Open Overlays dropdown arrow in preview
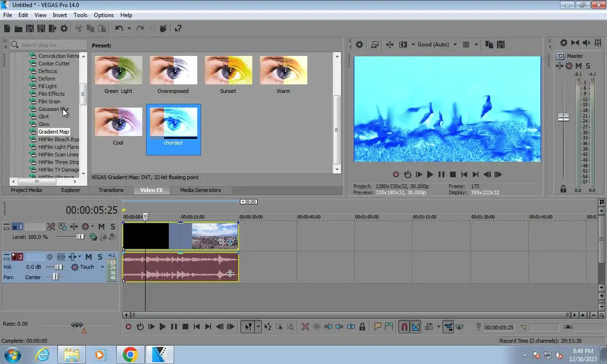The width and height of the screenshot is (607, 364). coord(476,45)
